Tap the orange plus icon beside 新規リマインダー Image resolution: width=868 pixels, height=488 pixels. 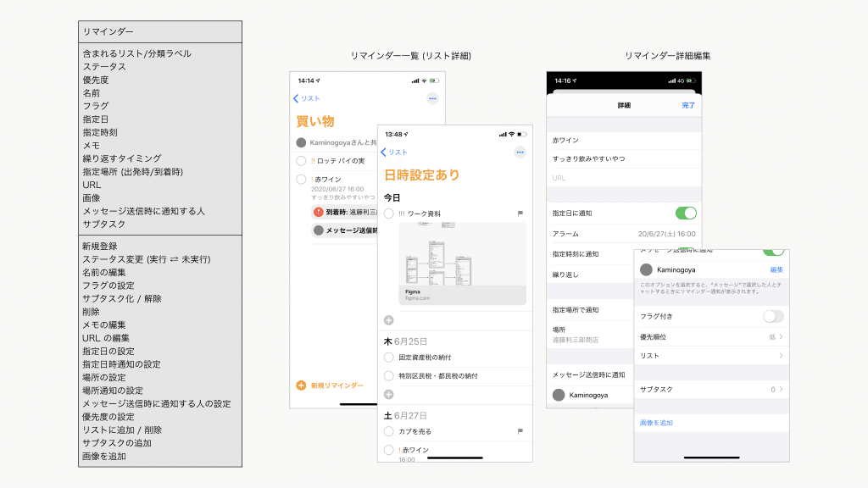click(301, 385)
